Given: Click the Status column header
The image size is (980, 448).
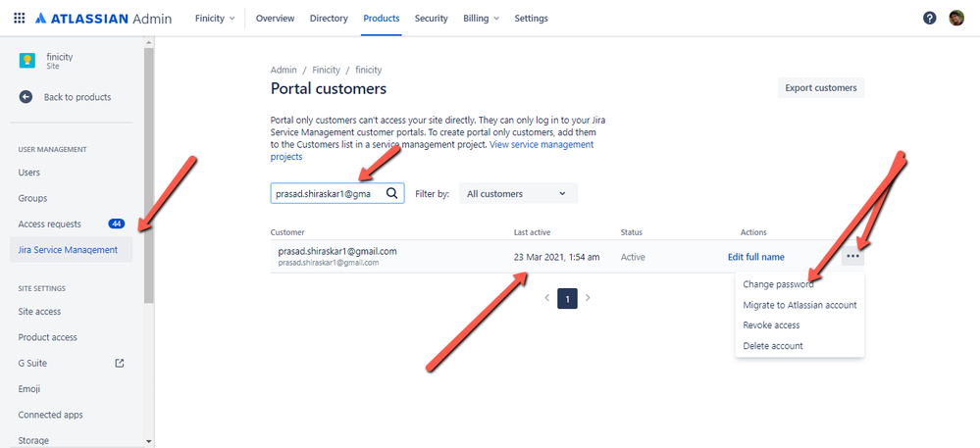Looking at the screenshot, I should [631, 232].
